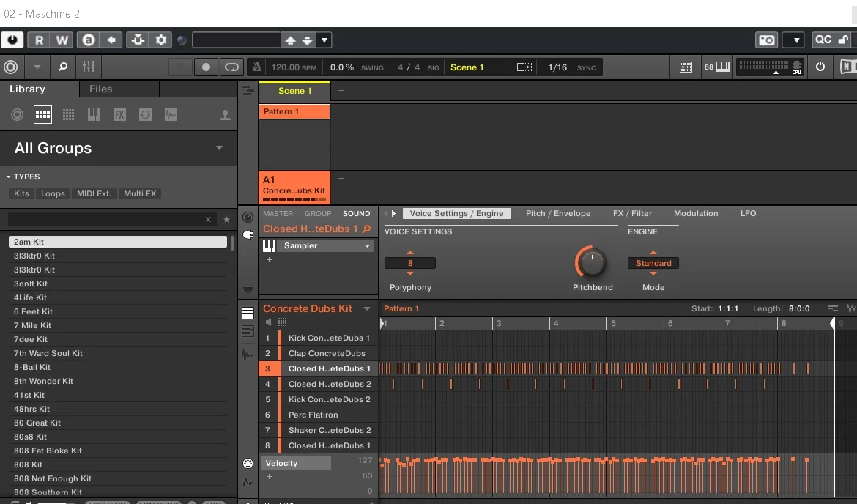The width and height of the screenshot is (857, 504).
Task: Filter by the Kits type tag
Action: (21, 193)
